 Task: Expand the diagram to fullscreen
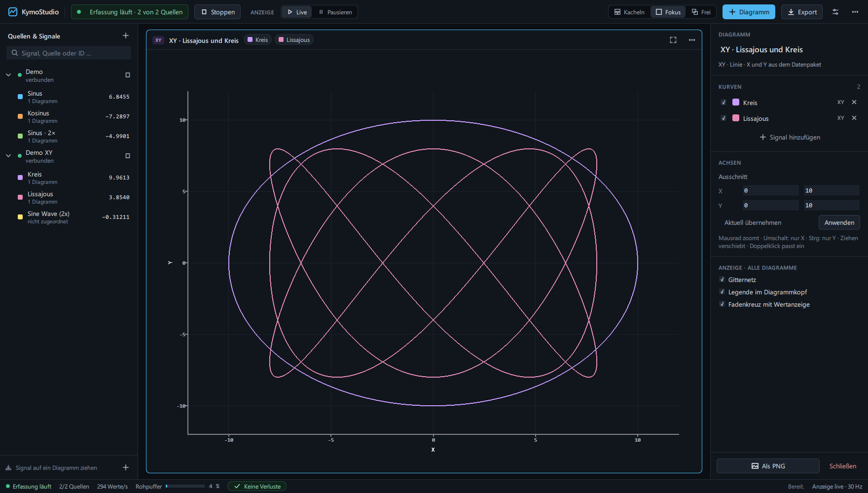click(673, 40)
